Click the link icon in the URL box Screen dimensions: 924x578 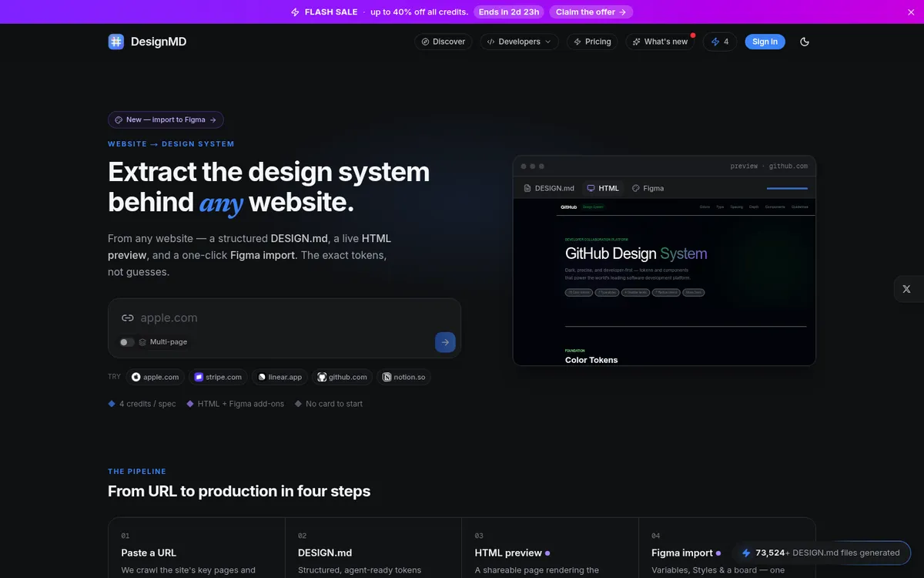(x=128, y=318)
